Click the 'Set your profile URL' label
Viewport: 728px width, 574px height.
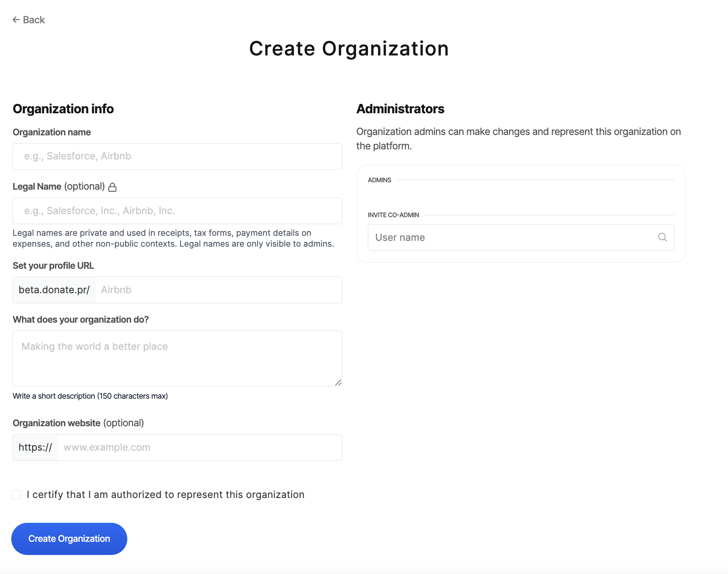(x=53, y=266)
